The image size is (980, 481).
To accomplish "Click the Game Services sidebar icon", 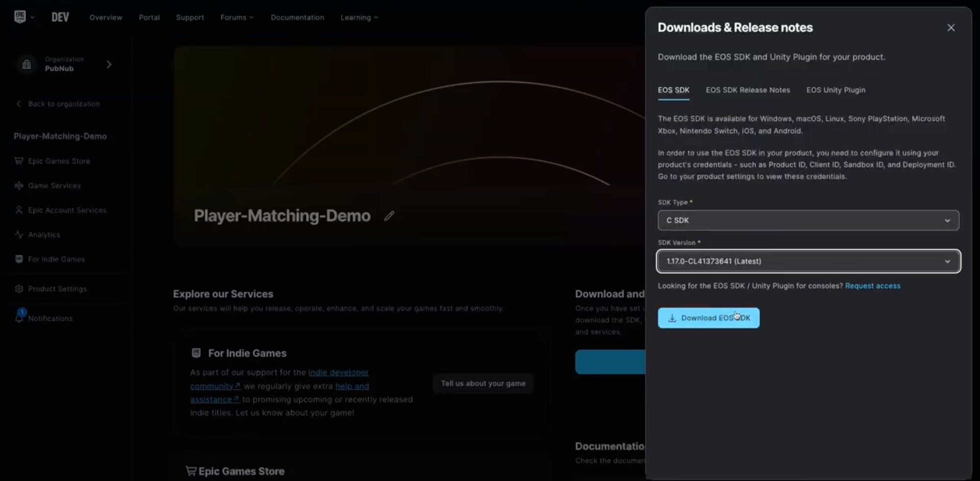I will point(19,185).
